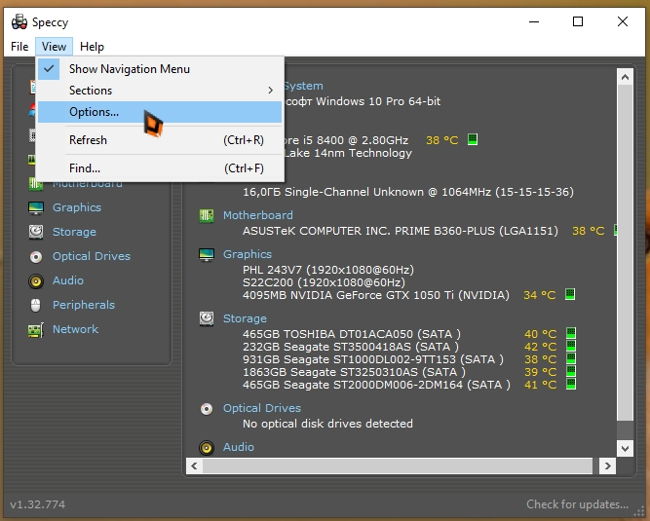Click vertical scrollbar up arrow

[625, 77]
